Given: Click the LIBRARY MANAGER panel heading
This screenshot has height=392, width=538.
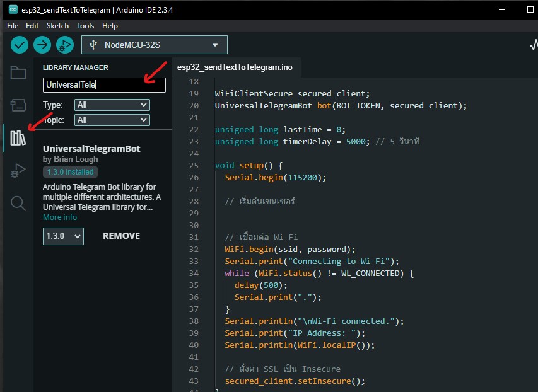Looking at the screenshot, I should tap(76, 67).
